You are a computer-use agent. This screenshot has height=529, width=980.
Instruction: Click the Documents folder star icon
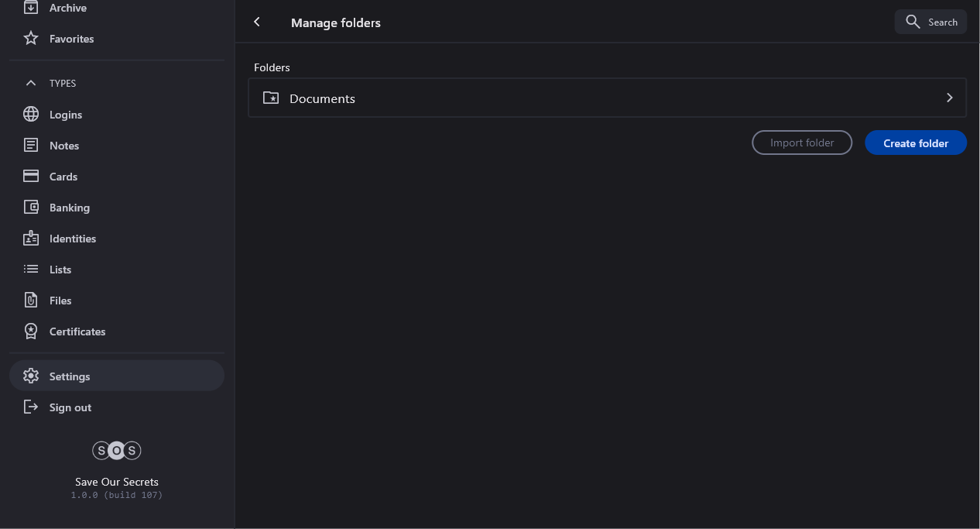tap(271, 98)
